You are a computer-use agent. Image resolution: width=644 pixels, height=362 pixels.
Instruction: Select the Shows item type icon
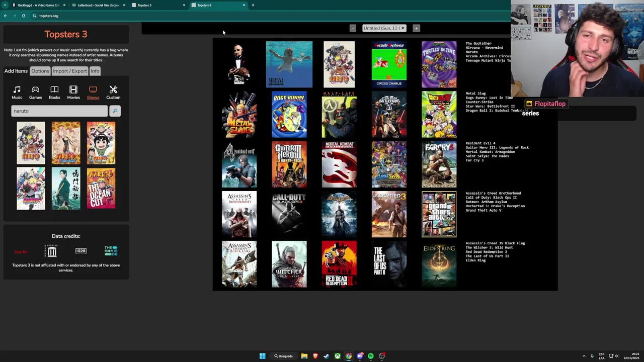93,93
